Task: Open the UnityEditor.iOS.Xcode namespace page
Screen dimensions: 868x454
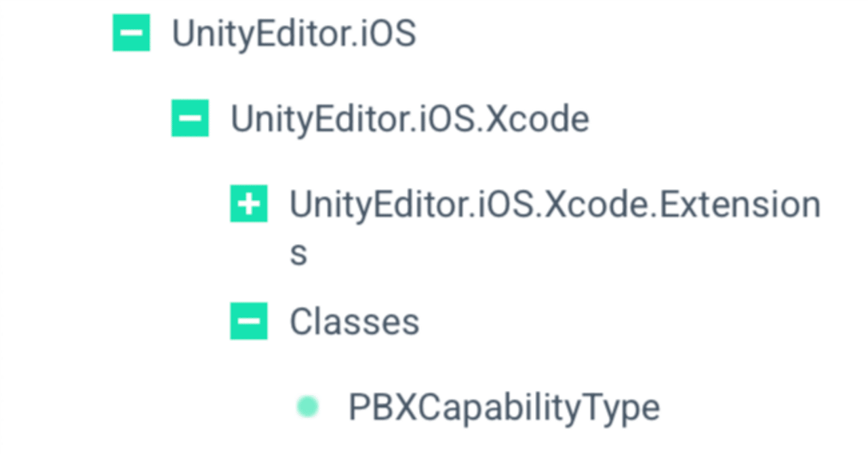Action: tap(410, 118)
